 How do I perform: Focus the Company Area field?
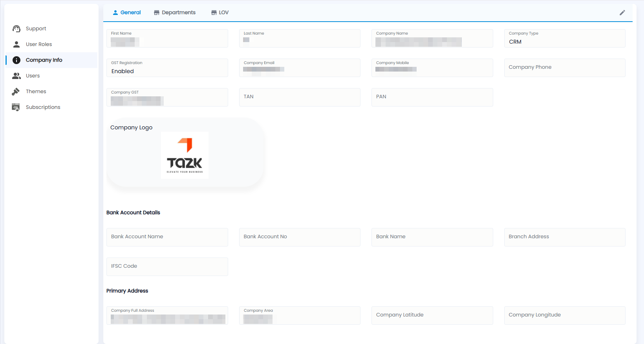[x=300, y=315]
